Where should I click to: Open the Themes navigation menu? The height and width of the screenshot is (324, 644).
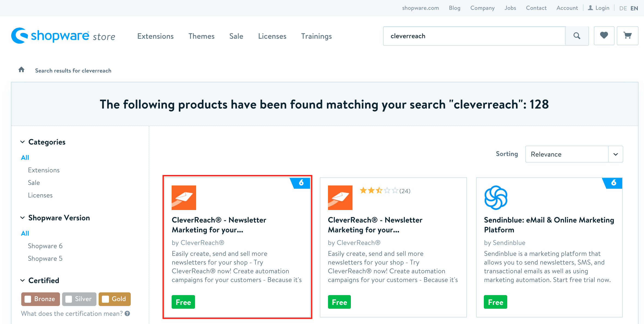201,36
